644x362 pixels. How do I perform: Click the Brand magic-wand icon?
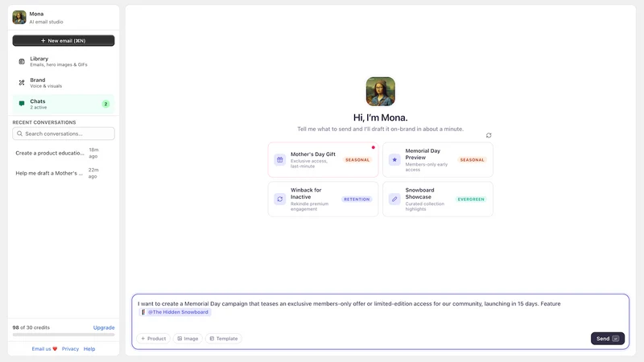(22, 83)
